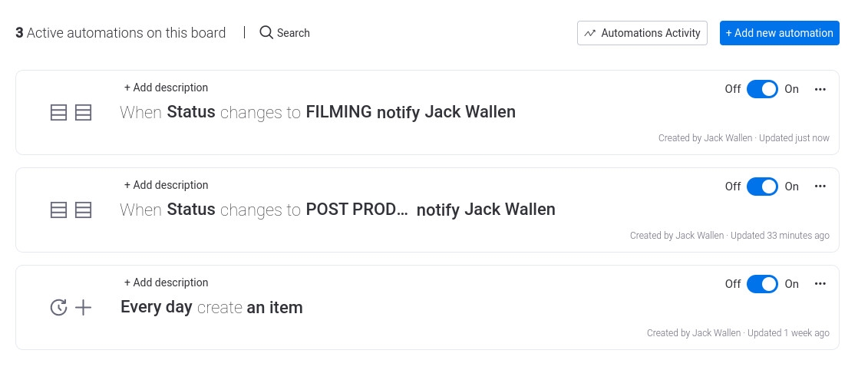Click the trigger icon of the POST PROD automation
The width and height of the screenshot is (868, 370).
pyautogui.click(x=58, y=210)
